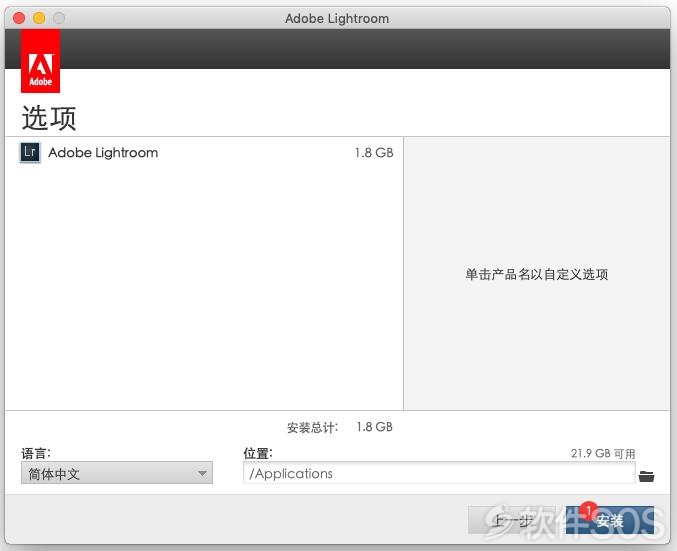This screenshot has width=677, height=551.
Task: Click the red Adobe logo
Action: coord(41,61)
